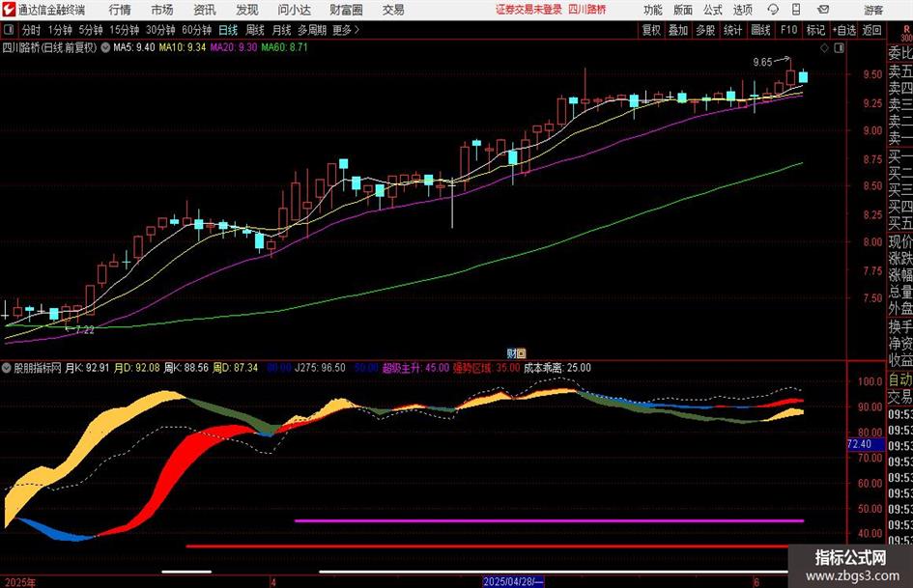Open the 市场 menu

click(162, 10)
